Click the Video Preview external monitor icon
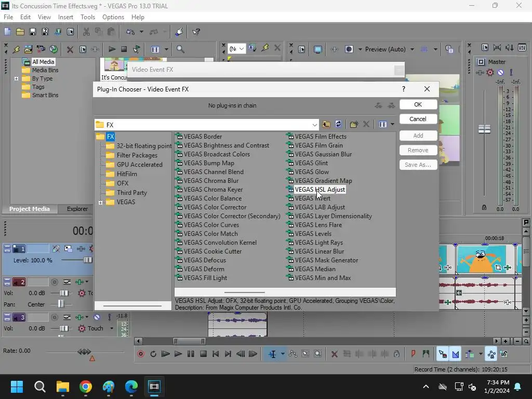The width and height of the screenshot is (532, 399). click(318, 49)
